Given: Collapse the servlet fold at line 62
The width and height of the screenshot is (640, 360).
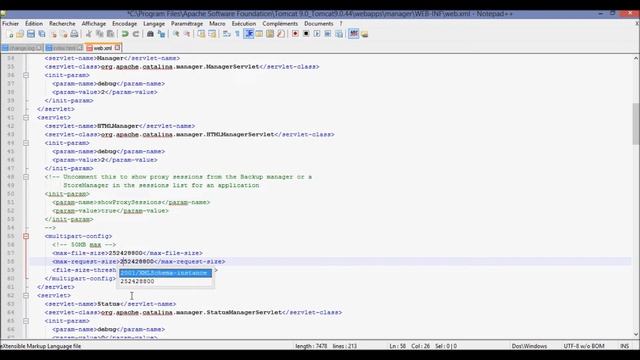Looking at the screenshot, I should pos(26,296).
